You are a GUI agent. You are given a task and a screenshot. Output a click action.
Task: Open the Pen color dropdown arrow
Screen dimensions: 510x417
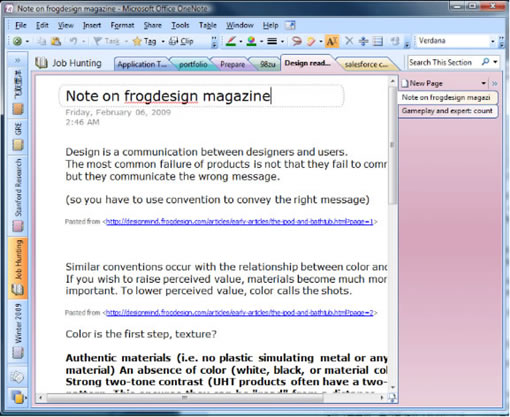240,42
